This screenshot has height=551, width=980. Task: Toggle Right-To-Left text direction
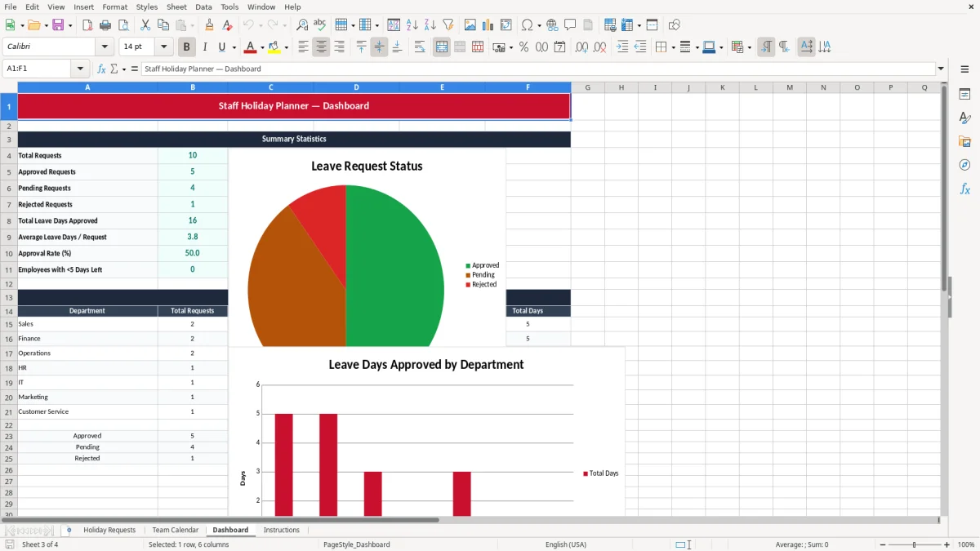point(784,47)
